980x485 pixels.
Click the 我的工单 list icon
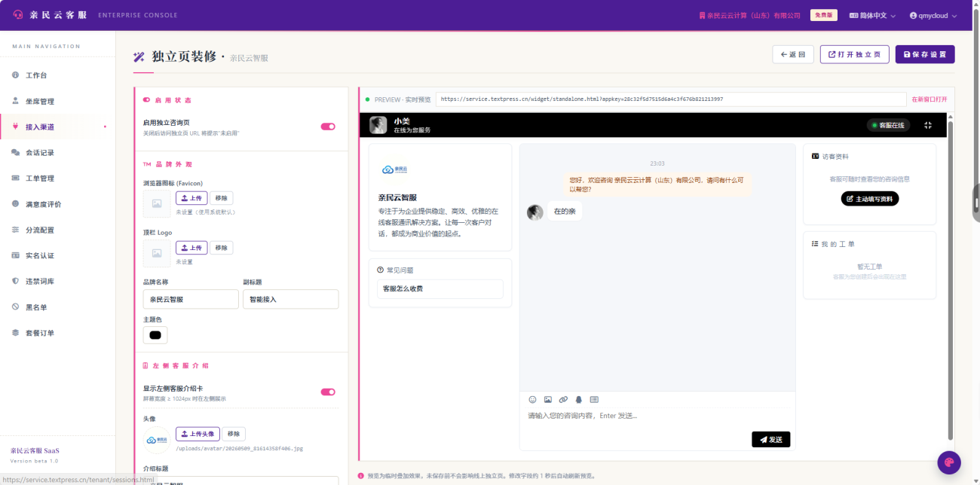[x=815, y=244]
